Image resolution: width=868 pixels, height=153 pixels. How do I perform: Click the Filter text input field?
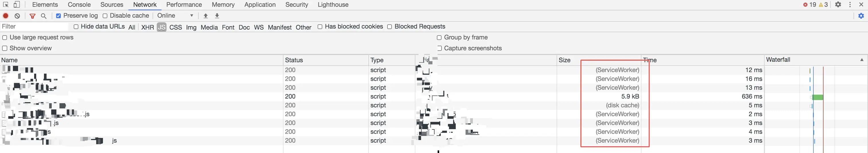[x=34, y=27]
